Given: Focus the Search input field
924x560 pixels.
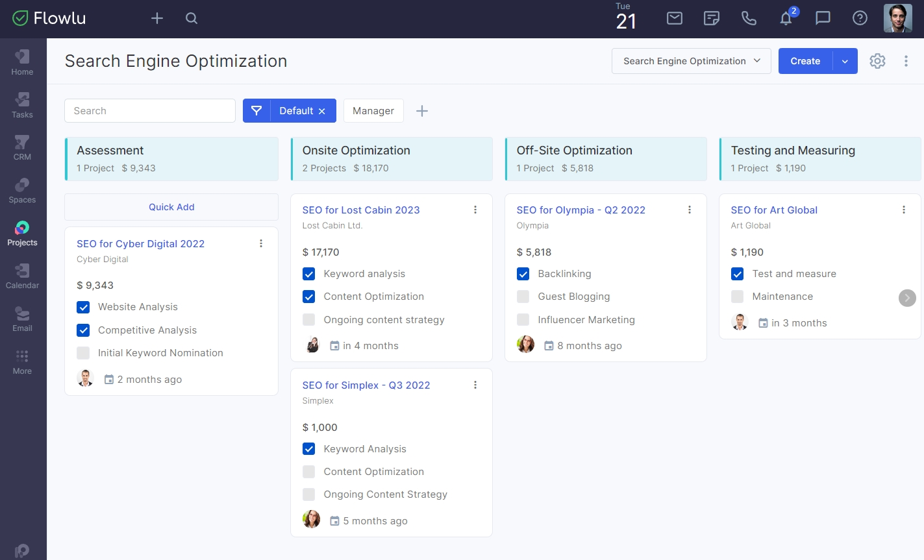Looking at the screenshot, I should 150,111.
